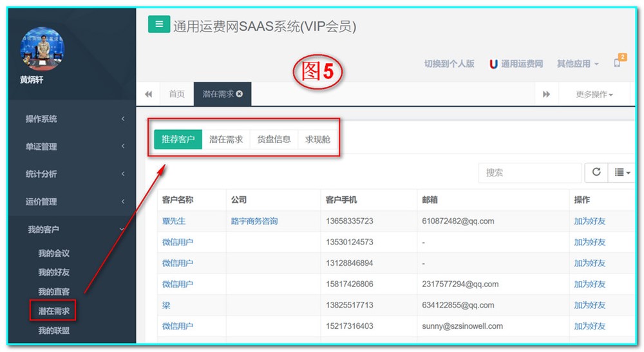Click email sunny@szsinowell.com
This screenshot has width=644, height=352.
click(x=462, y=326)
